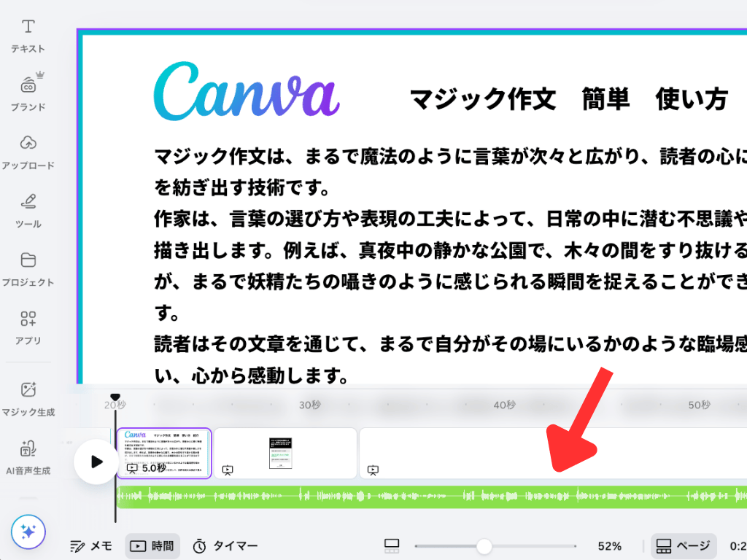Open the アプリ (Apps) panel
Viewport: 747px width, 560px height.
(x=28, y=328)
